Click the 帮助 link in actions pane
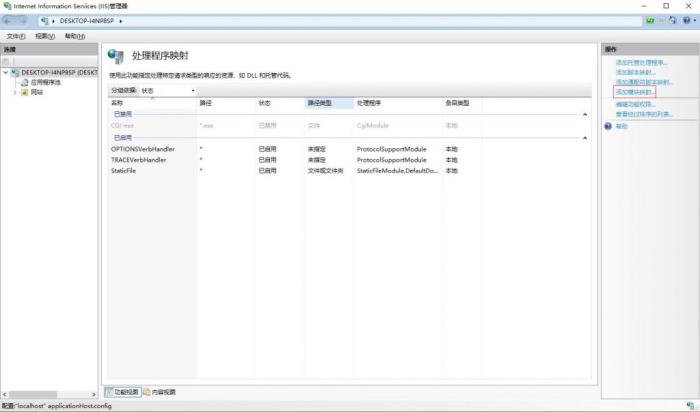700x412 pixels. [x=621, y=126]
